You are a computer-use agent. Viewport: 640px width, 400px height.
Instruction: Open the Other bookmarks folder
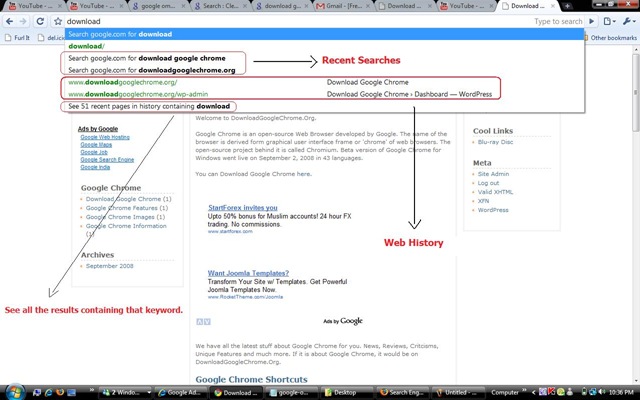coord(612,38)
